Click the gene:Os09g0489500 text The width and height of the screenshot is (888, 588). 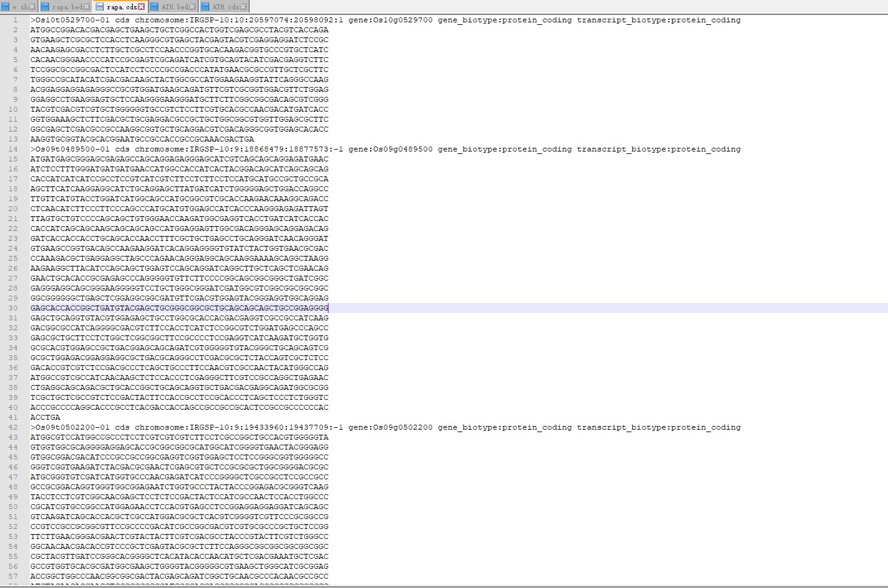point(391,149)
